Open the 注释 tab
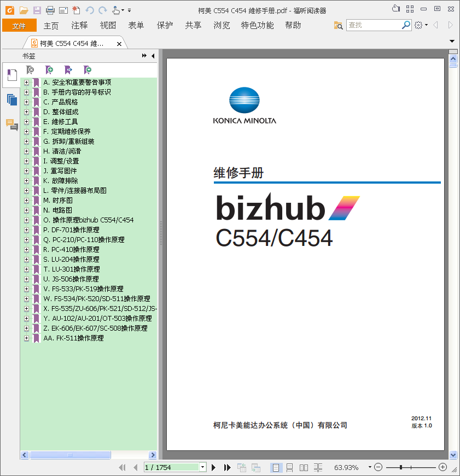 79,26
